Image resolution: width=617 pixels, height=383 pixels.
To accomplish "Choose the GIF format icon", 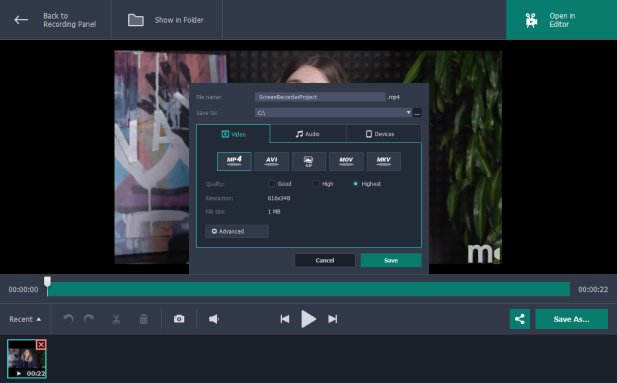I will point(308,161).
